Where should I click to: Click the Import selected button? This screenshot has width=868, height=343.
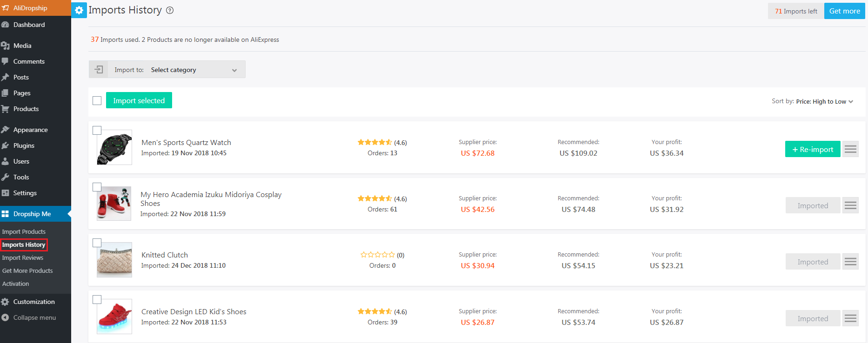coord(139,100)
